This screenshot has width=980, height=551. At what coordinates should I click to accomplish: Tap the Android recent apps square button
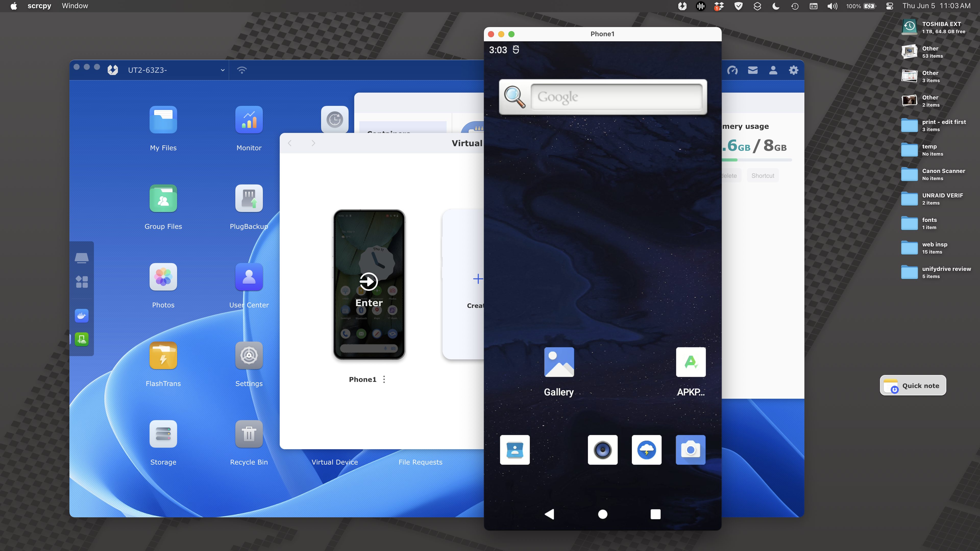tap(655, 514)
